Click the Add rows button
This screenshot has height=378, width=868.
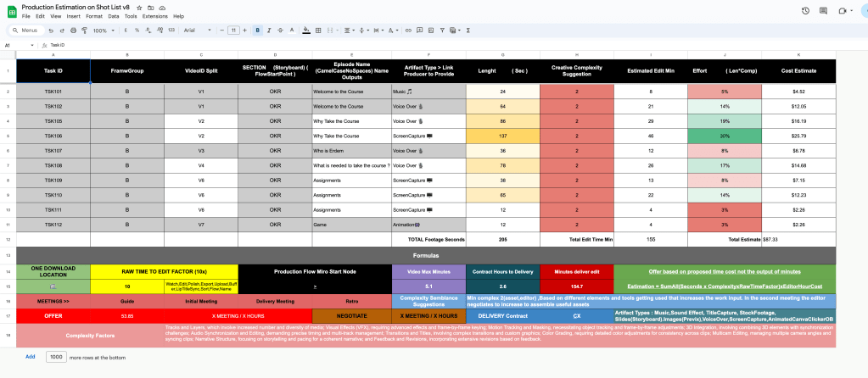click(31, 357)
